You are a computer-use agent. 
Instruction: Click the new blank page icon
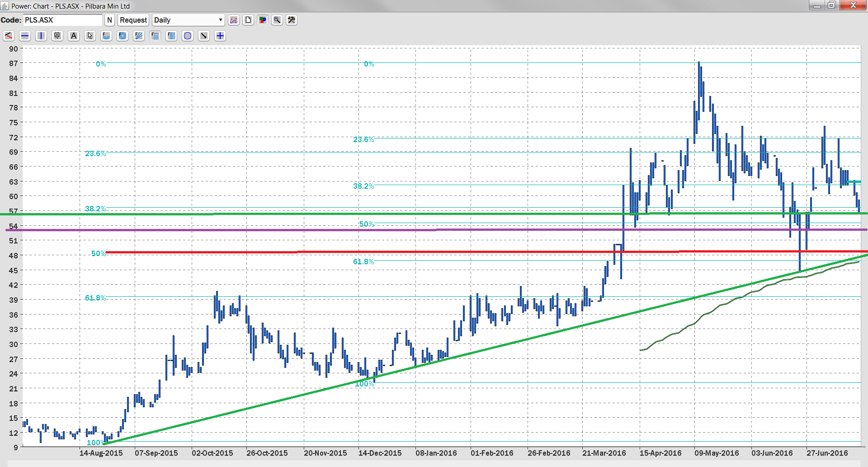[248, 20]
